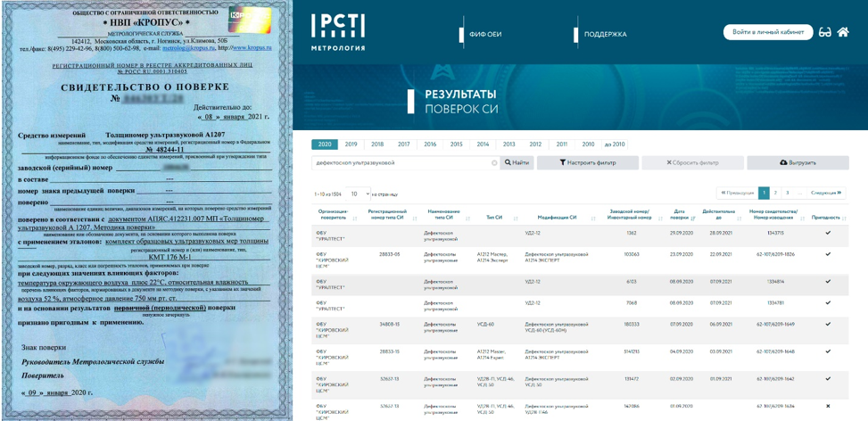Open Настроить фильтр
Screen dimensions: 868x421
click(x=587, y=162)
